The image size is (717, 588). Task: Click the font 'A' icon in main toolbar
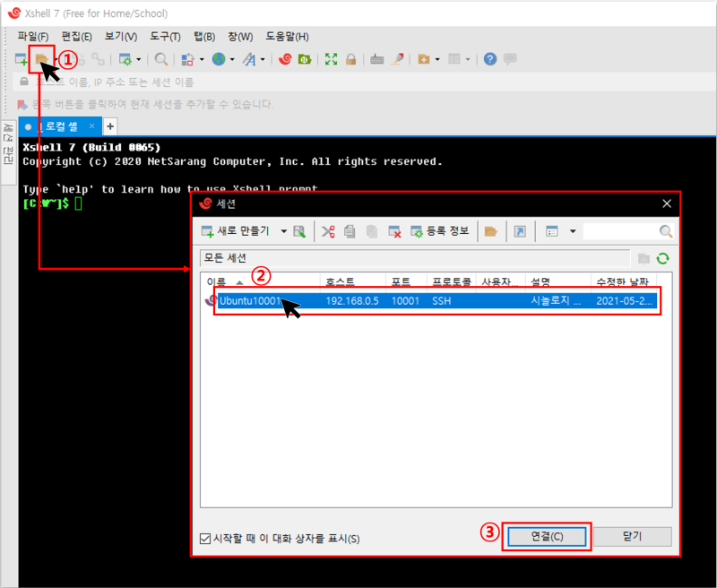(x=249, y=59)
